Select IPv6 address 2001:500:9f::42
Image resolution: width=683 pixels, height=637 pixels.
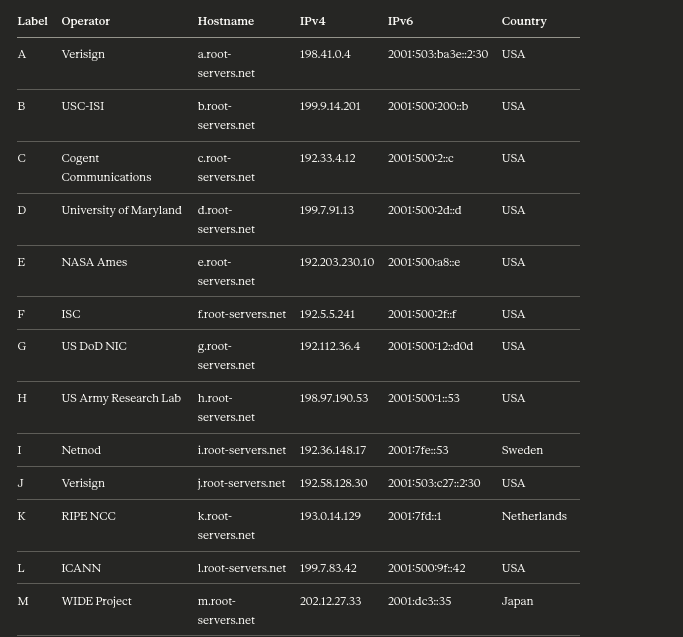(426, 568)
